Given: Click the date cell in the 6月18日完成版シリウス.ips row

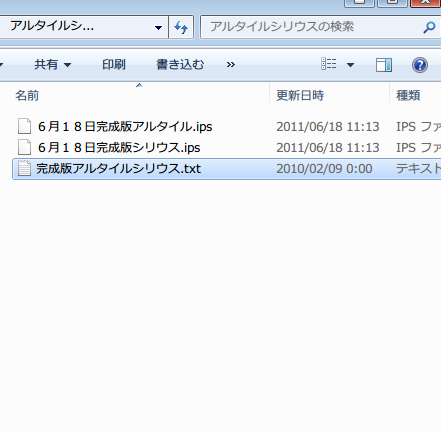Looking at the screenshot, I should click(328, 147).
